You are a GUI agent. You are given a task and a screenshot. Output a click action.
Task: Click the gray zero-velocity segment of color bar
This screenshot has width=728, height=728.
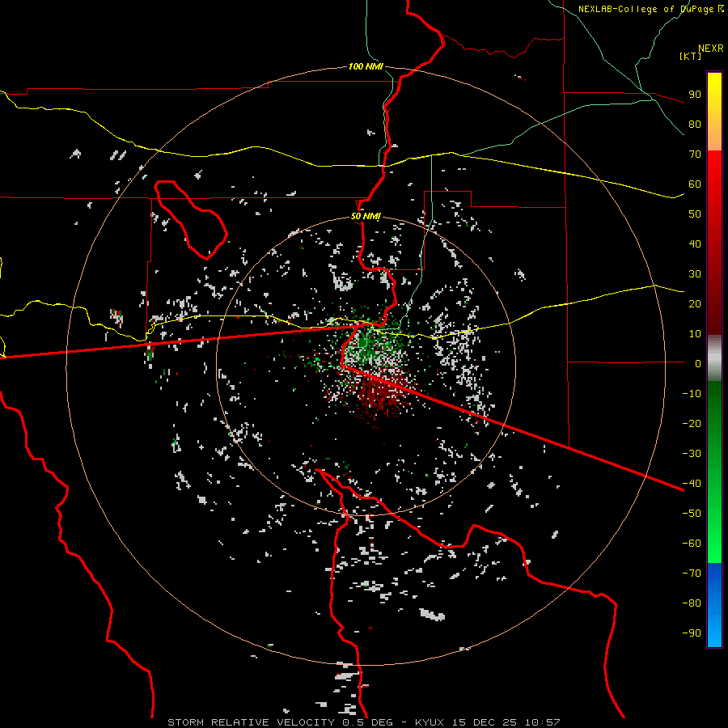[714, 358]
